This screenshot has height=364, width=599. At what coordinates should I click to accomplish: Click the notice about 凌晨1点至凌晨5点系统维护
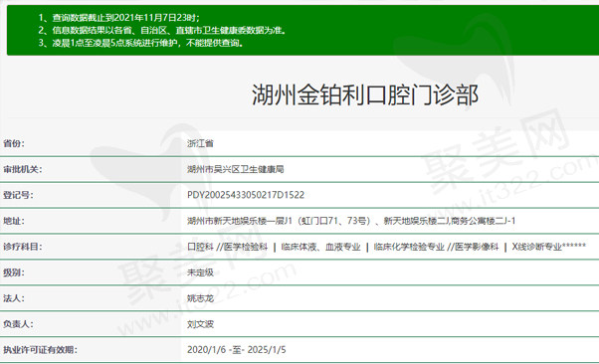point(141,43)
